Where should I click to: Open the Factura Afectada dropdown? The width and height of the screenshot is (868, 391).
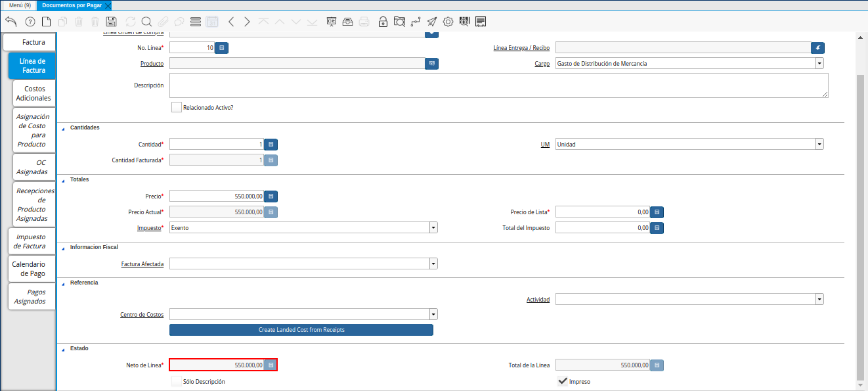[433, 264]
